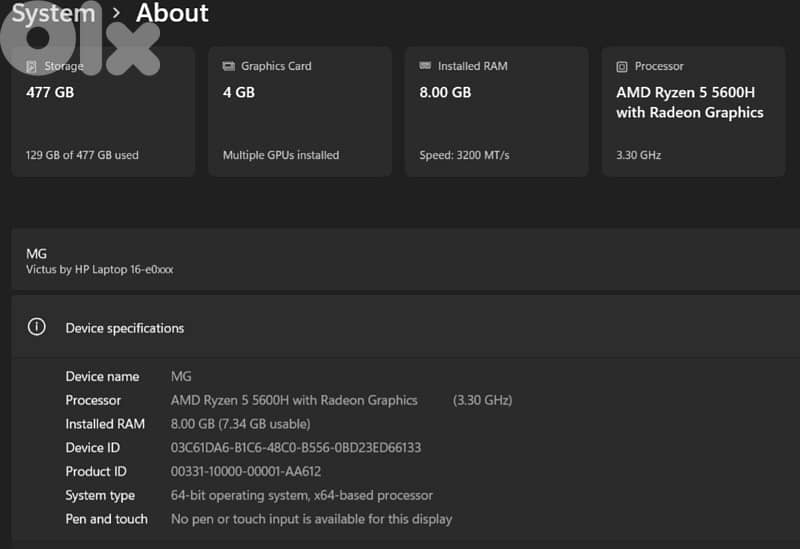The image size is (800, 549).
Task: Click the System breadcrumb link
Action: pyautogui.click(x=54, y=13)
